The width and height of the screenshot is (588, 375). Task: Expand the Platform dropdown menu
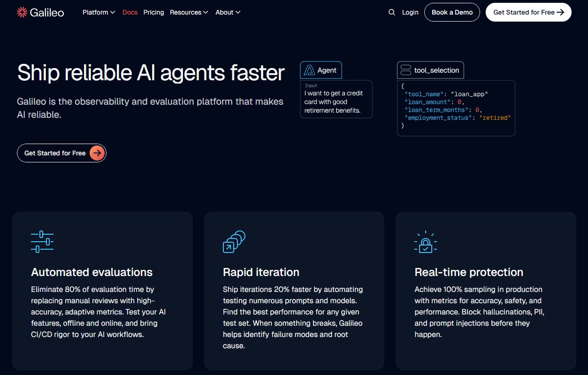click(x=99, y=12)
